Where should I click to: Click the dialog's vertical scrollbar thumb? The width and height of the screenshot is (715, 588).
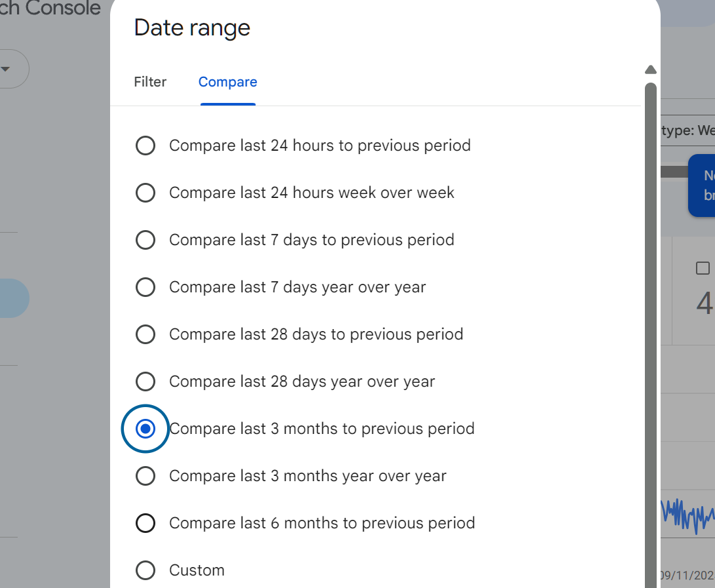[x=650, y=328]
